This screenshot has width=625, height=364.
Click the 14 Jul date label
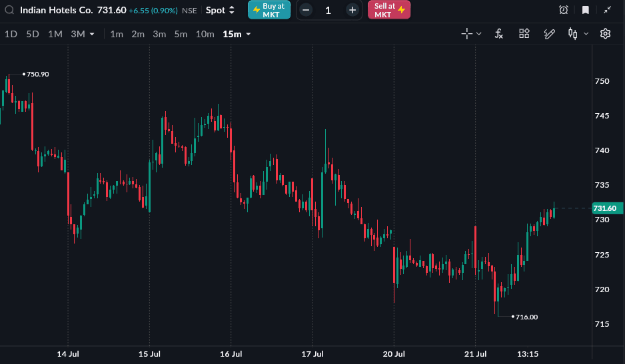point(68,354)
